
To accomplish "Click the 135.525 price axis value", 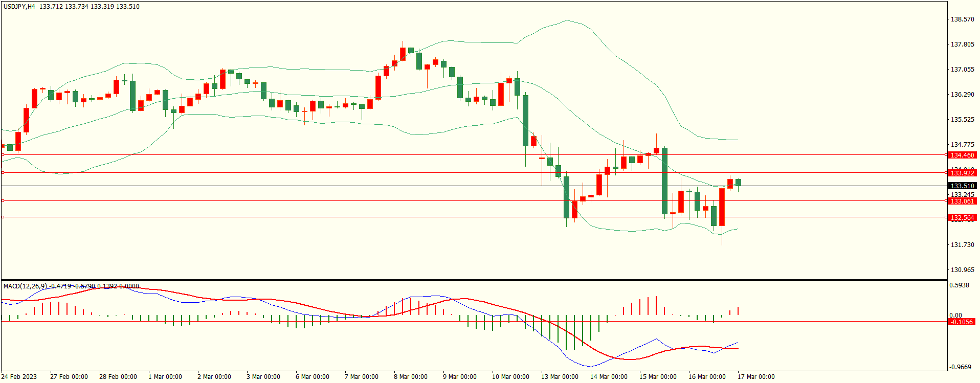I will [962, 120].
